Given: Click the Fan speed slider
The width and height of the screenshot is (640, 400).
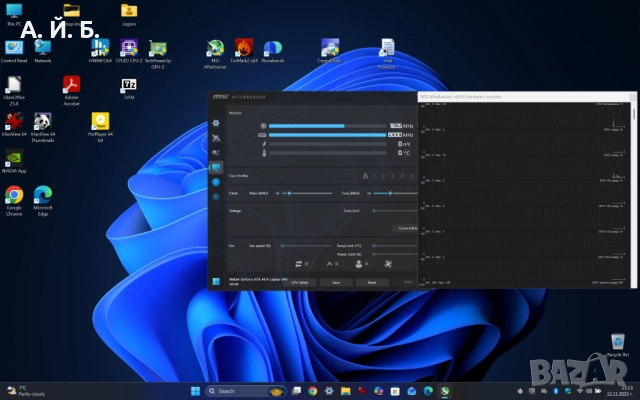Looking at the screenshot, I should [x=307, y=246].
